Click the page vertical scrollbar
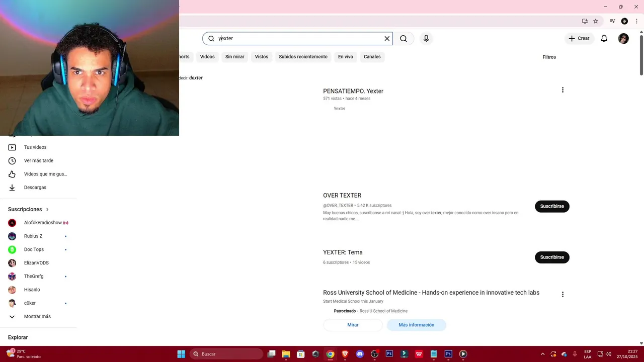Viewport: 644px width, 362px height. tap(641, 55)
